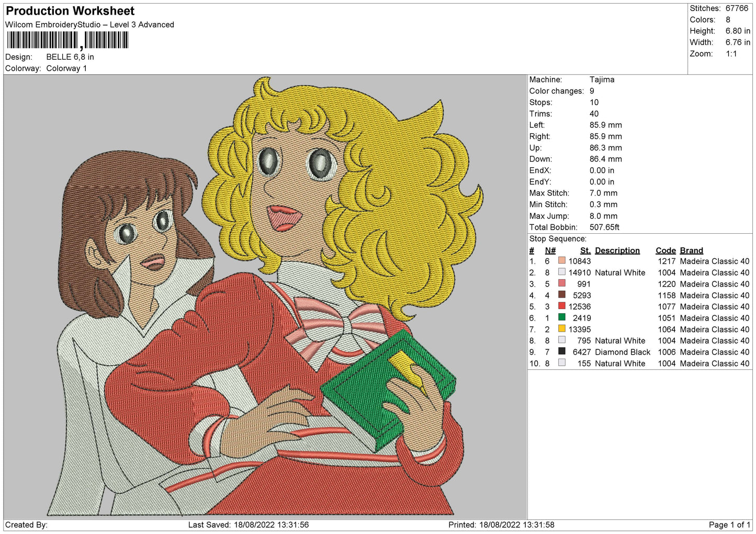Select the Width value "6.76 in"
This screenshot has width=756, height=534.
click(x=738, y=42)
